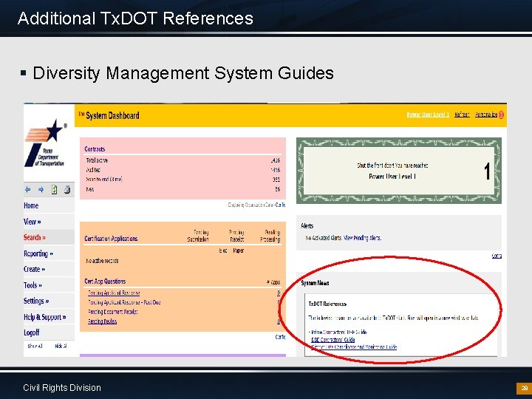Expand the Settings menu
Viewport: 532px width, 399px height.
[x=36, y=301]
